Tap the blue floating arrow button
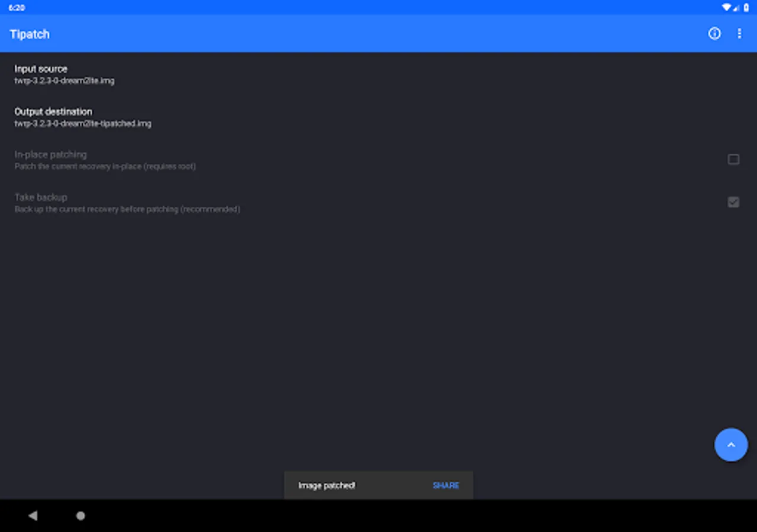Image resolution: width=757 pixels, height=532 pixels. click(731, 445)
